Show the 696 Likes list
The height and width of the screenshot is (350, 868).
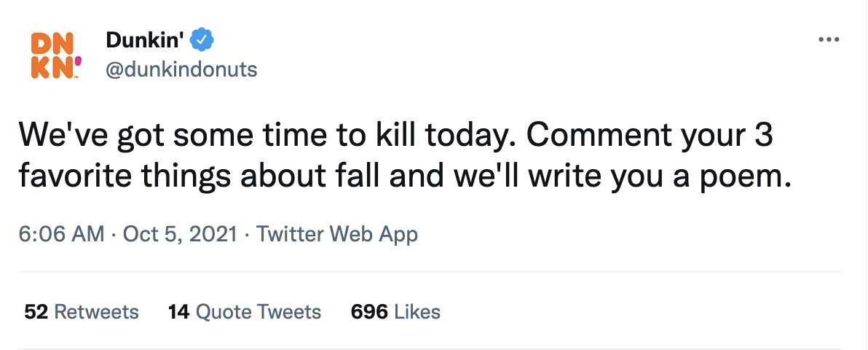(395, 312)
